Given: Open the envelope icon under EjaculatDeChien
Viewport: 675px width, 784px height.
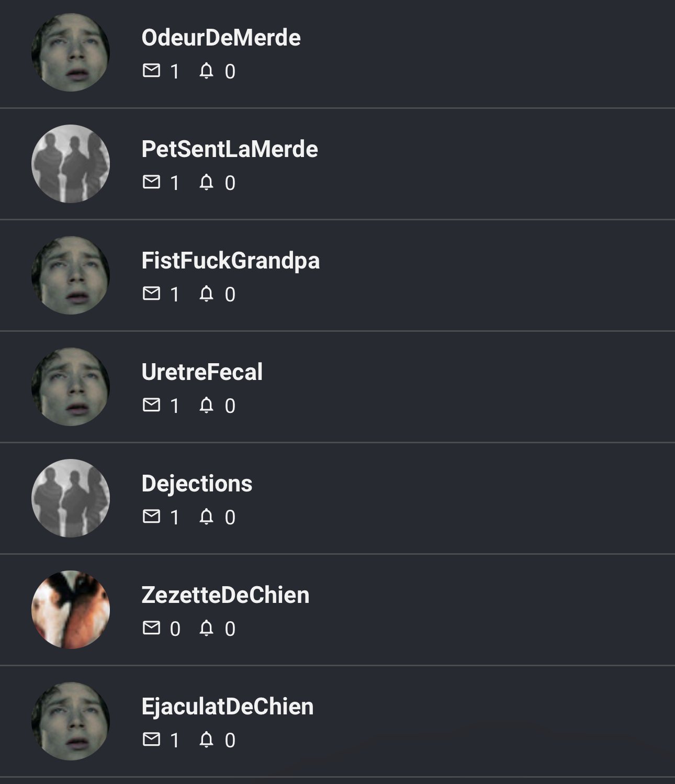Looking at the screenshot, I should (x=151, y=739).
